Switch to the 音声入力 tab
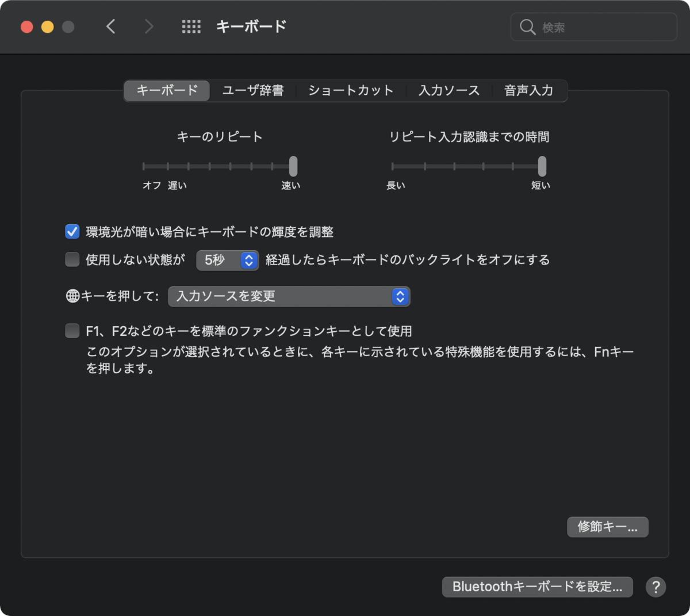Image resolution: width=690 pixels, height=616 pixels. tap(528, 90)
